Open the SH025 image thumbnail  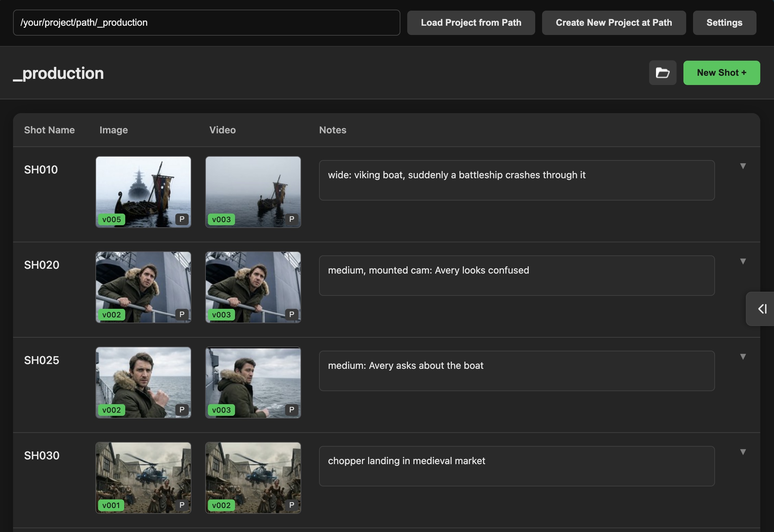[143, 383]
